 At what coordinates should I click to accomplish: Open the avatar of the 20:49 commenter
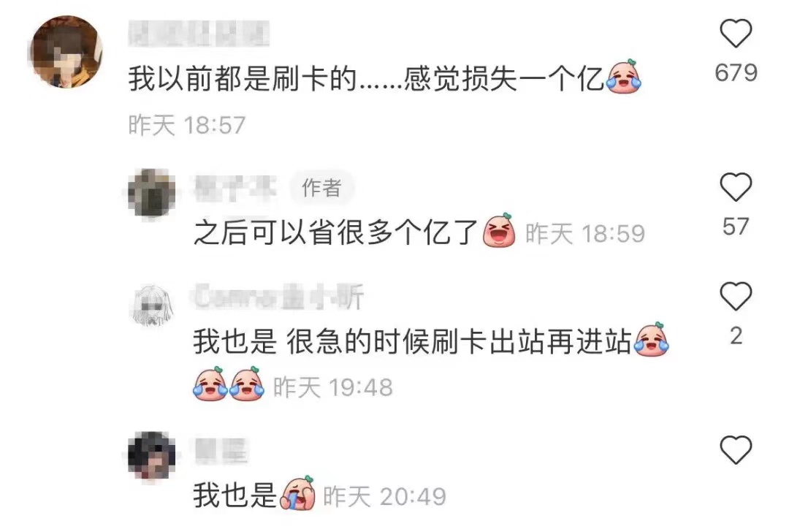click(152, 455)
